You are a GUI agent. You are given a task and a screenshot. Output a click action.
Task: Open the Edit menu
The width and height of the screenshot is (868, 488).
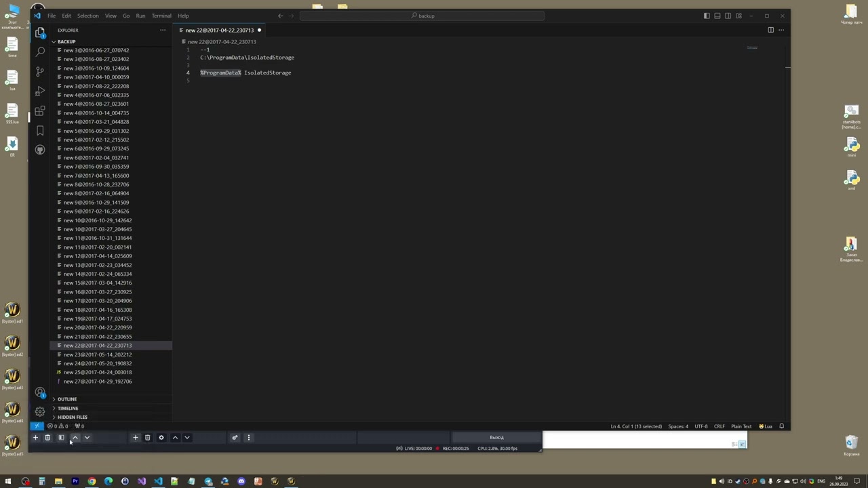point(66,16)
